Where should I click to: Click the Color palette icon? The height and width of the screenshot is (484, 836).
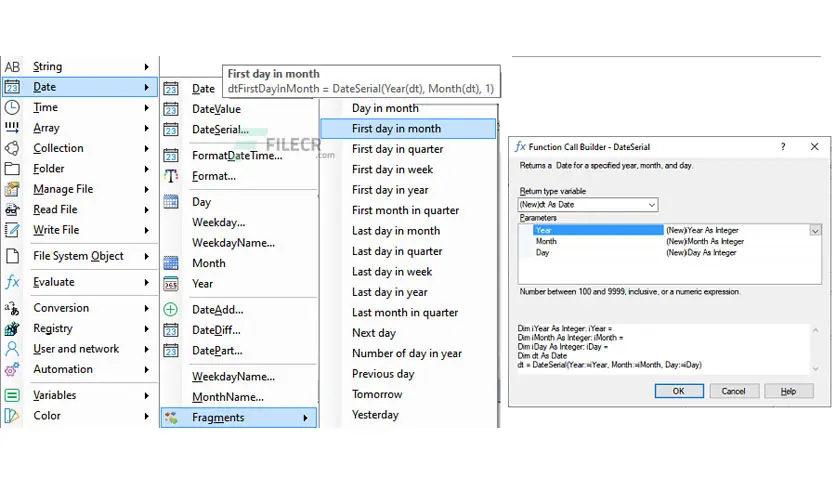click(12, 416)
